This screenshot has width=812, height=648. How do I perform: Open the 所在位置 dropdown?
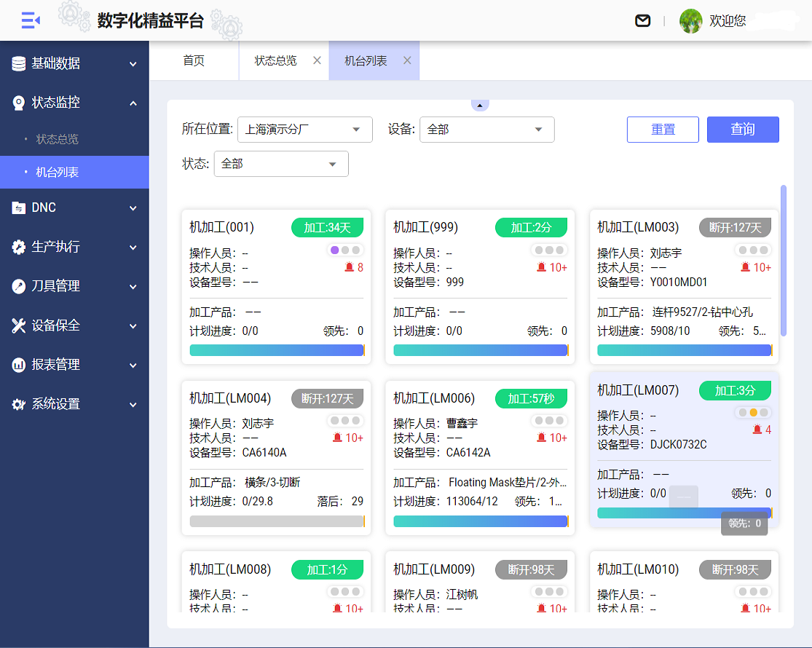304,130
